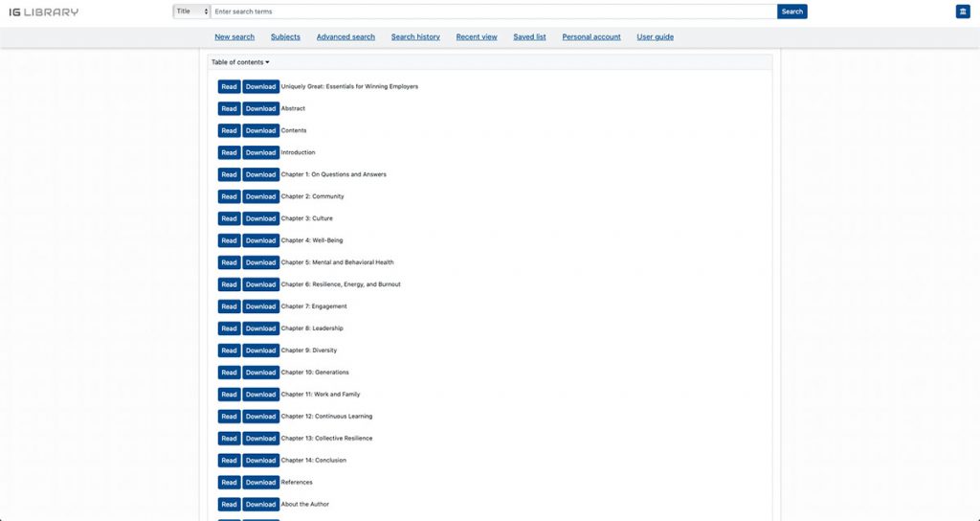Open Recent view
This screenshot has width=980, height=521.
477,37
